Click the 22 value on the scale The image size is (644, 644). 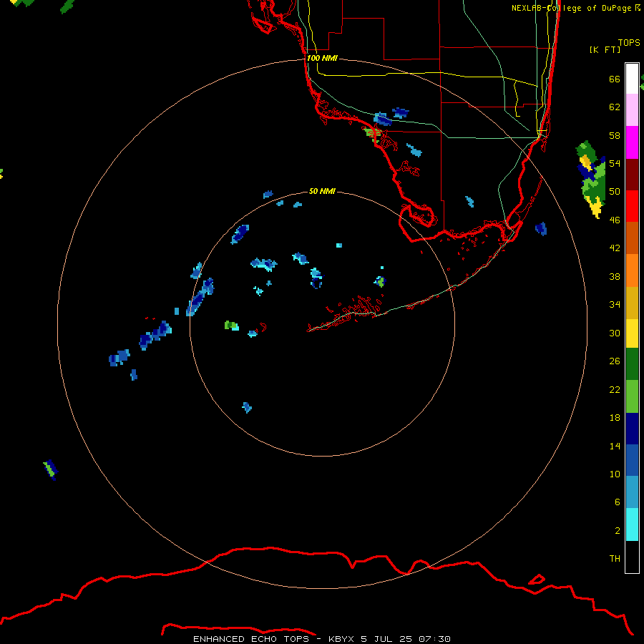coord(615,389)
